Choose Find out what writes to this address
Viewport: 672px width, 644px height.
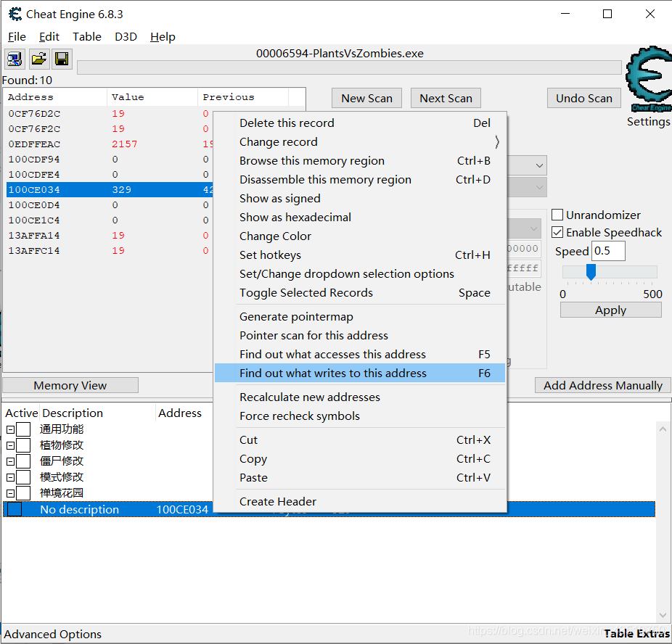(x=360, y=373)
